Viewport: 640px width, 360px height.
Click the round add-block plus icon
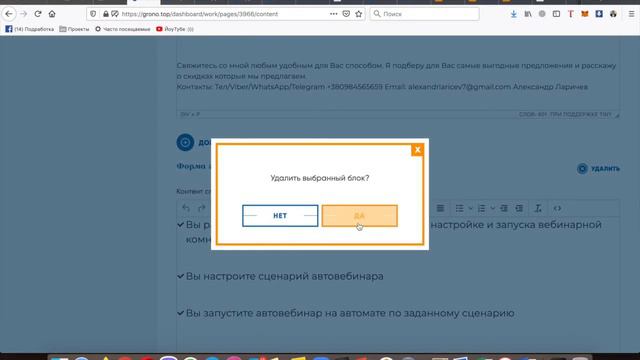point(185,142)
